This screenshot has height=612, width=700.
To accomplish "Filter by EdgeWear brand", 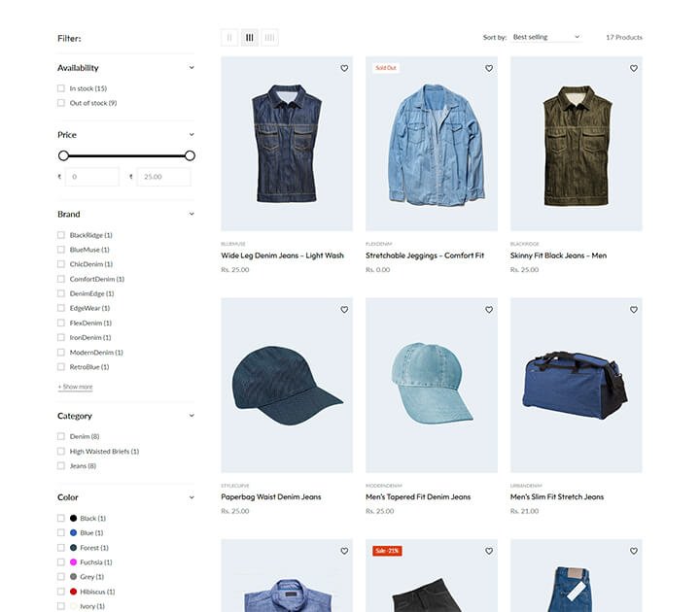I will (x=61, y=308).
